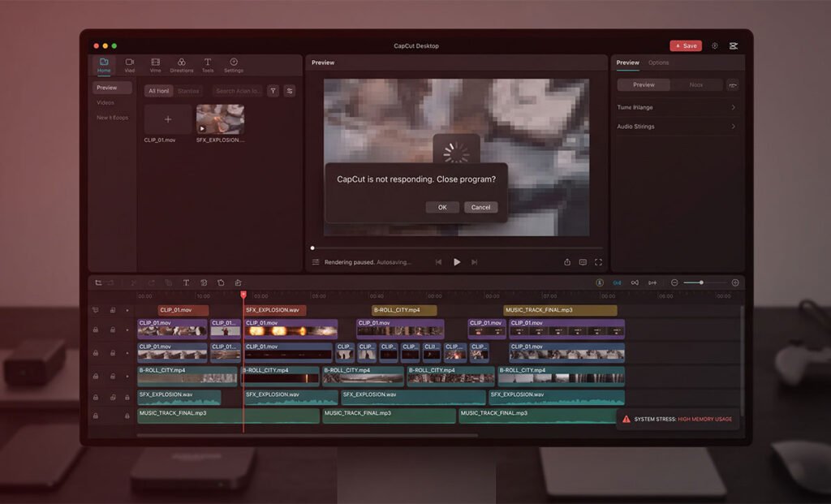
Task: Toggle leftmost lock on SFX_EXPLOSION.wav track
Action: [96, 398]
